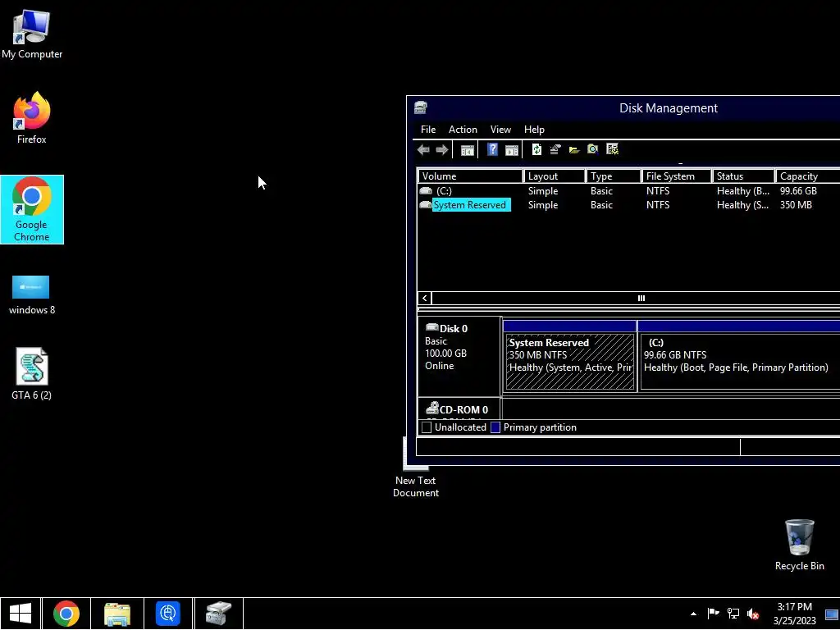Select the CD-ROM 0 header panel
This screenshot has width=840, height=630.
(459, 409)
